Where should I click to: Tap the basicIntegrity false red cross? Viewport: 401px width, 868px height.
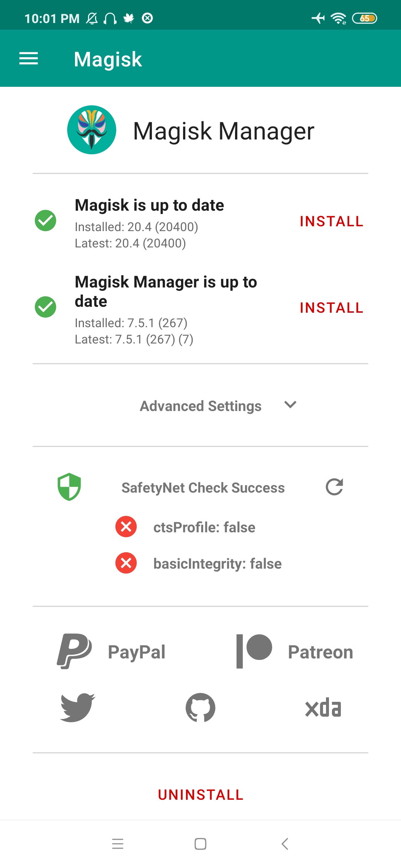point(126,563)
